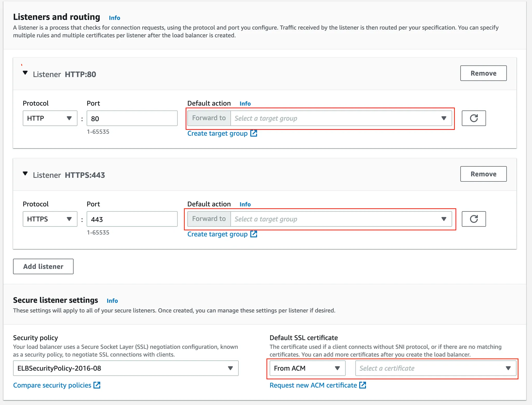Screen dimensions: 532x405
Task: Open the Select a certificate dropdown
Action: coord(435,368)
